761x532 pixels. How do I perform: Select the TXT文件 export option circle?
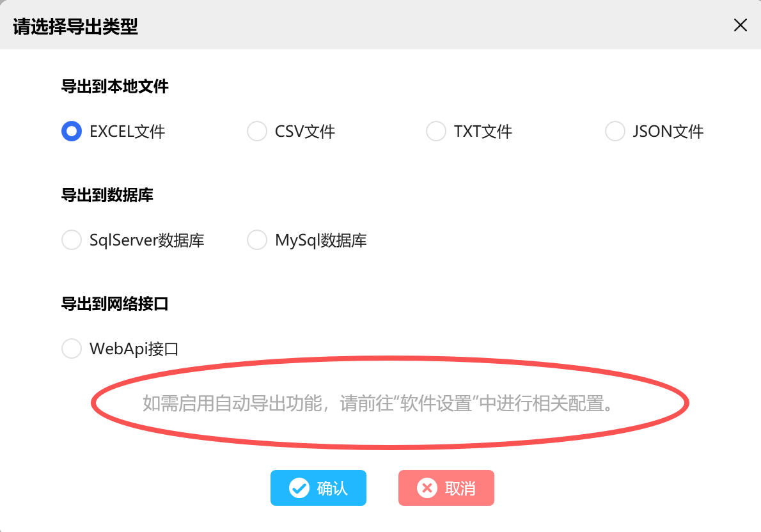point(436,131)
